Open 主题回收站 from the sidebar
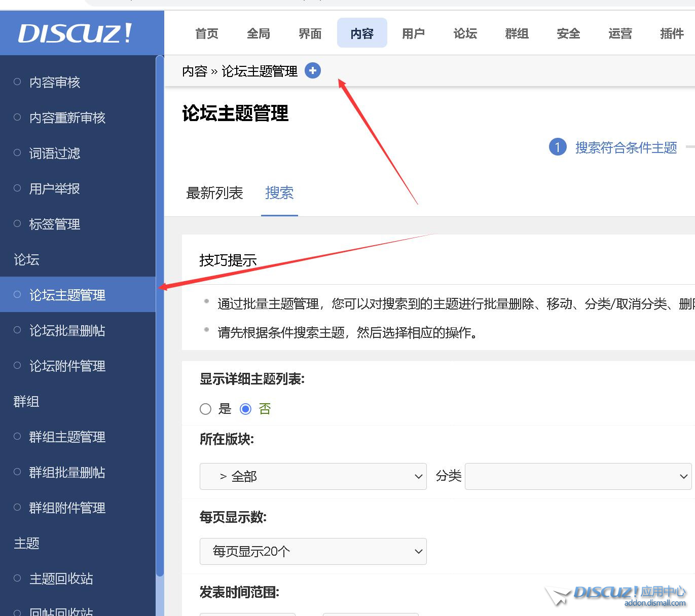The image size is (695, 616). coord(61,579)
